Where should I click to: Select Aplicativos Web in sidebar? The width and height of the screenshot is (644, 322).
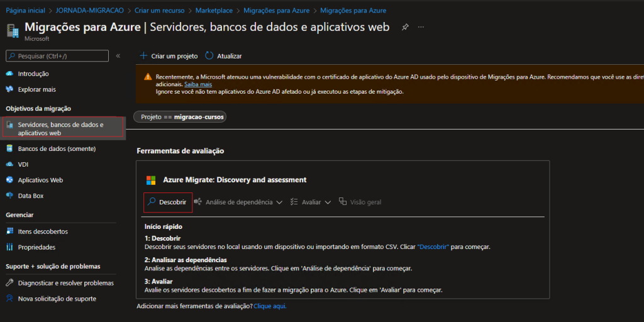click(40, 180)
